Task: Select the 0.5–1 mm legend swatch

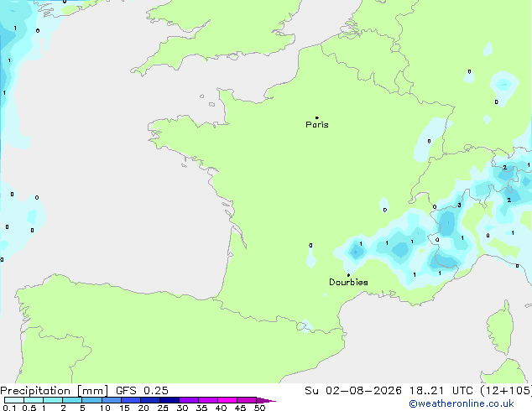Action: coord(34,400)
